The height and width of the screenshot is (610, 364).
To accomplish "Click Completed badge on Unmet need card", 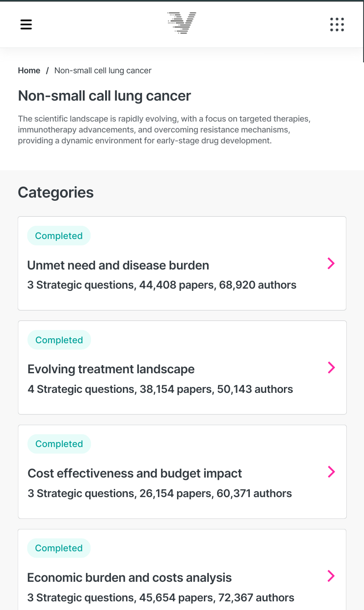I will point(59,236).
